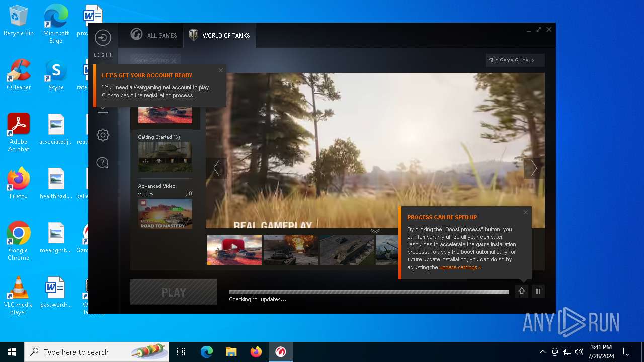Collapse the thumbnail strip chevron
Screen dimensions: 644x362
[x=375, y=231]
